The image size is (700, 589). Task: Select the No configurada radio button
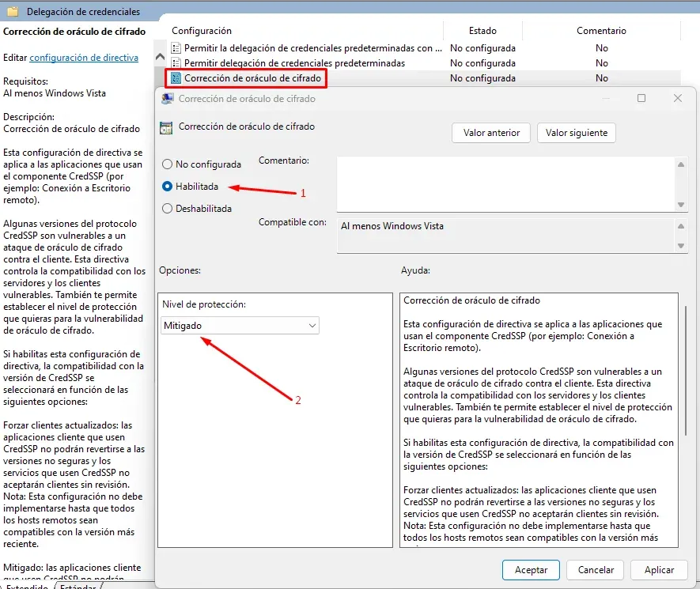(x=167, y=164)
